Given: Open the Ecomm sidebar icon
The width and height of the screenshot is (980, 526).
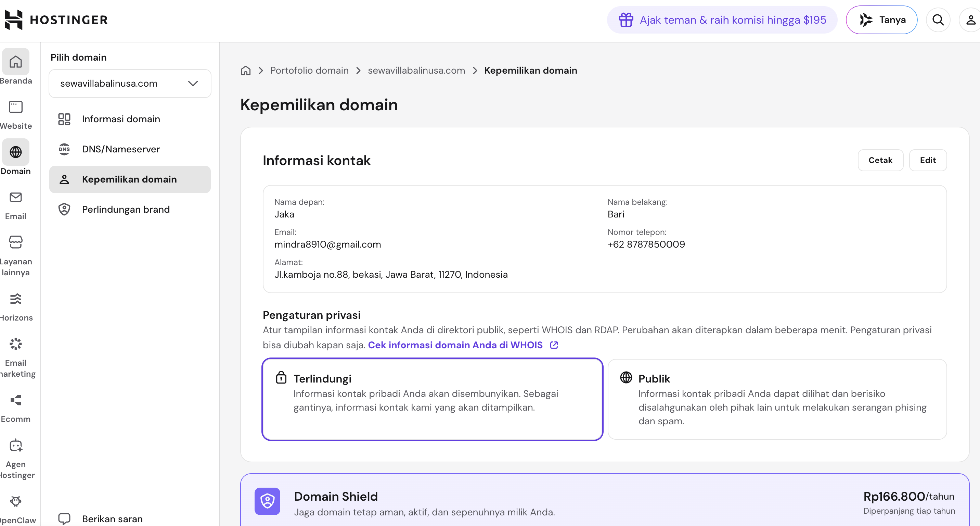Looking at the screenshot, I should (x=16, y=400).
